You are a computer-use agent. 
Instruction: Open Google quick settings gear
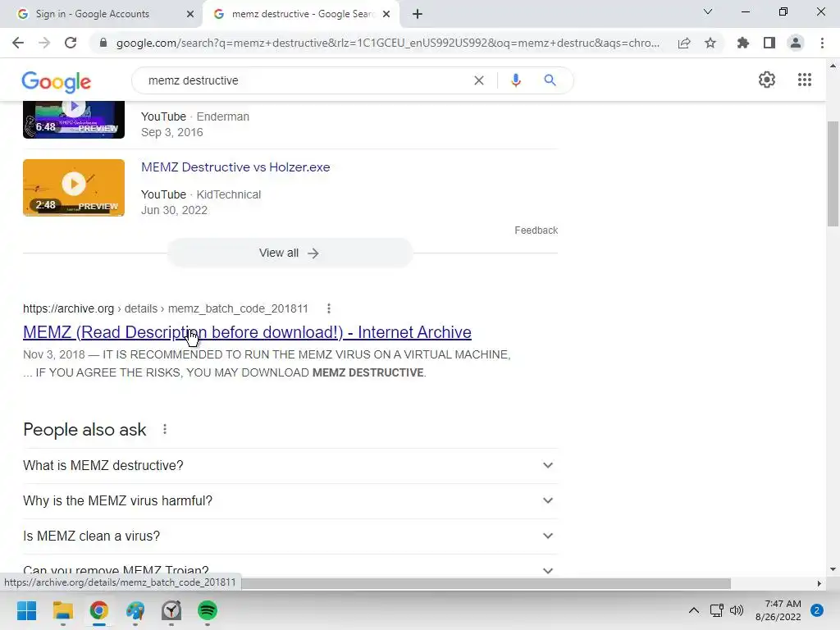(x=767, y=80)
